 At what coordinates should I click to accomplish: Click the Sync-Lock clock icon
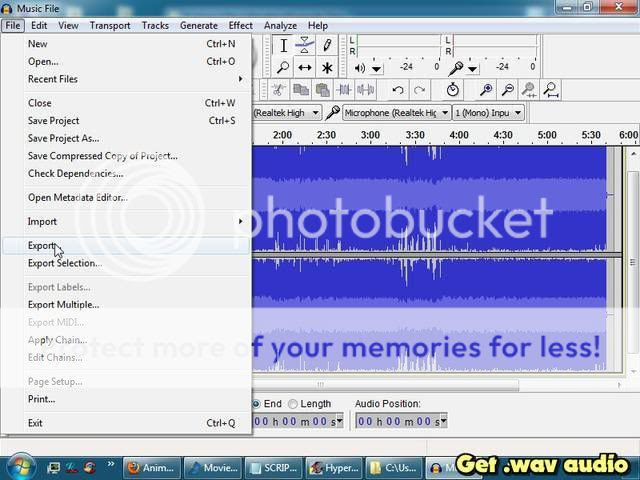(453, 90)
